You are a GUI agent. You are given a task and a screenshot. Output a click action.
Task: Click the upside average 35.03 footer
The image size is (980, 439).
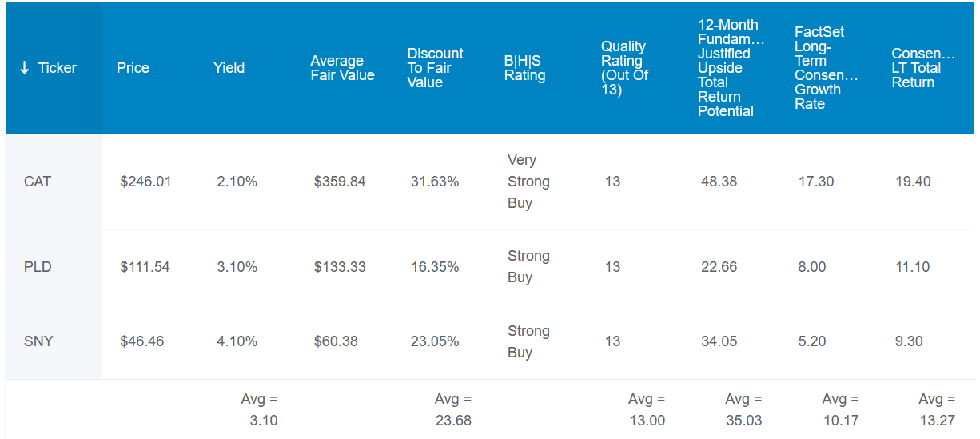[743, 409]
